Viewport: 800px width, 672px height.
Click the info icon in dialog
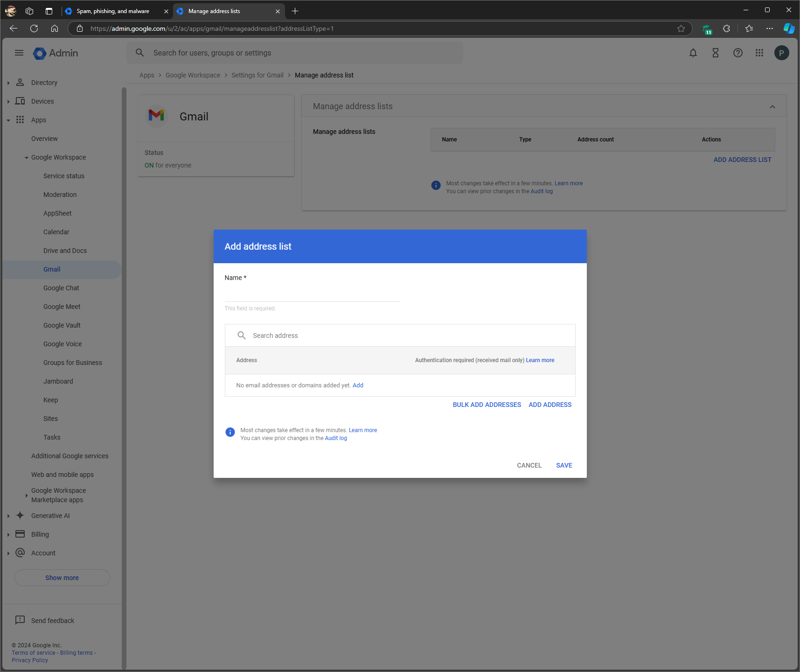coord(230,432)
